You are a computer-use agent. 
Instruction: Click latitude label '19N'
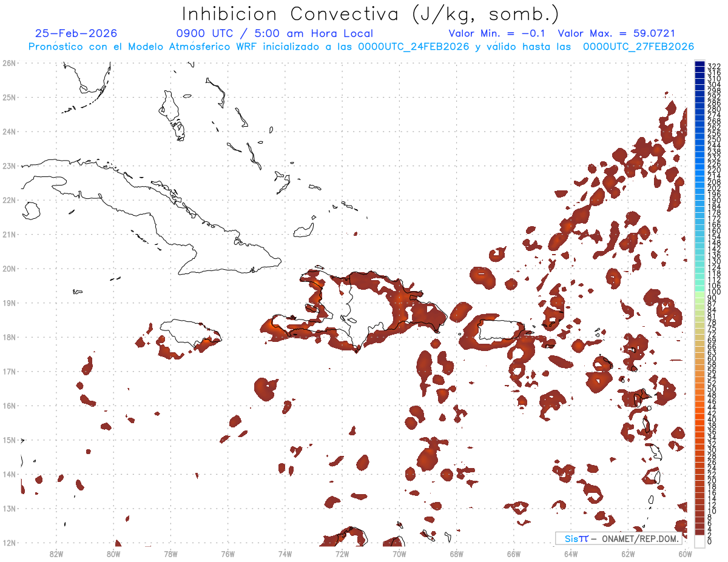(x=9, y=303)
